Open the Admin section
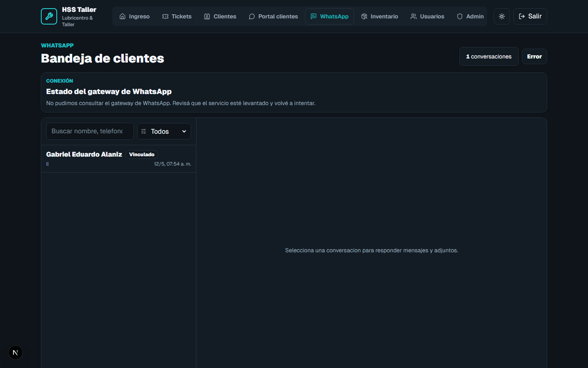Image resolution: width=588 pixels, height=368 pixels. pyautogui.click(x=470, y=16)
